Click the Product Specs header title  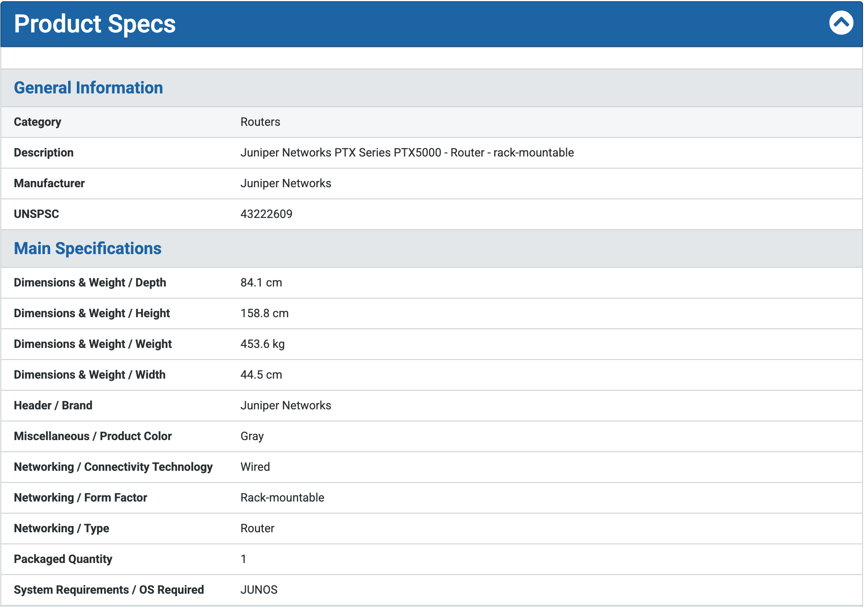point(95,24)
